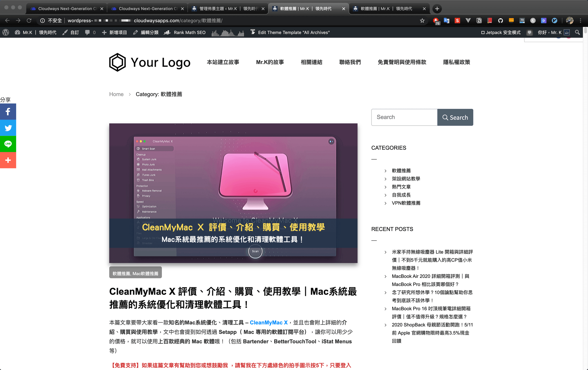Image resolution: width=588 pixels, height=370 pixels.
Task: Open 你好, Mr. K account menu
Action: point(553,32)
